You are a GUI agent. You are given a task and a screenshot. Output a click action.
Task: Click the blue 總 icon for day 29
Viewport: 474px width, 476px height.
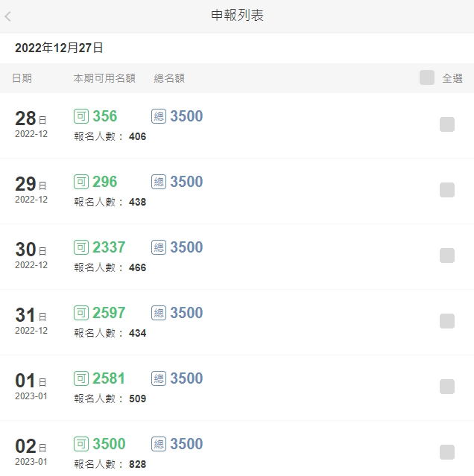pos(159,182)
